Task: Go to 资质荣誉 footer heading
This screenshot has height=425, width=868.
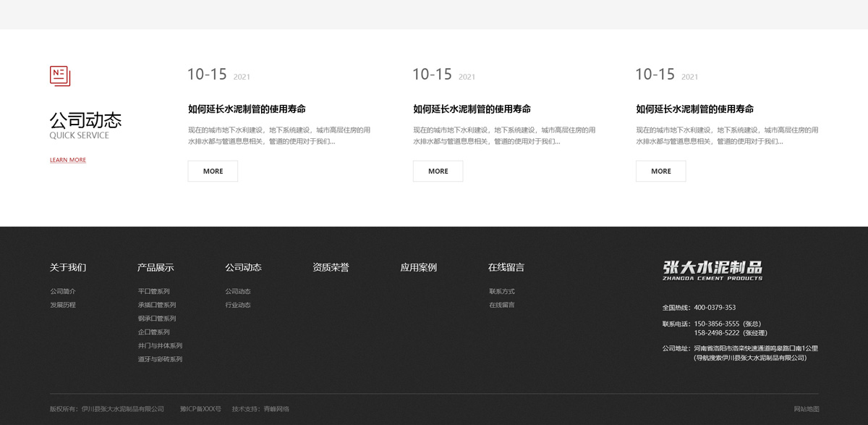Action: [x=331, y=267]
